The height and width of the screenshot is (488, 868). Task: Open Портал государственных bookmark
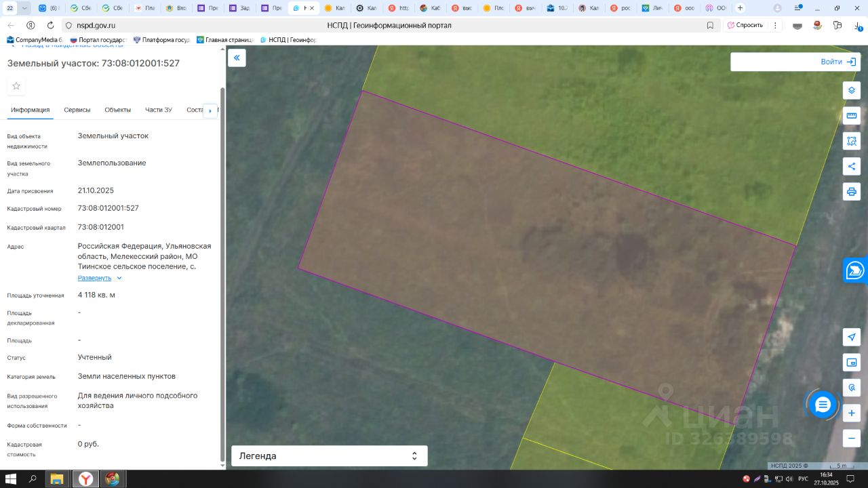100,40
